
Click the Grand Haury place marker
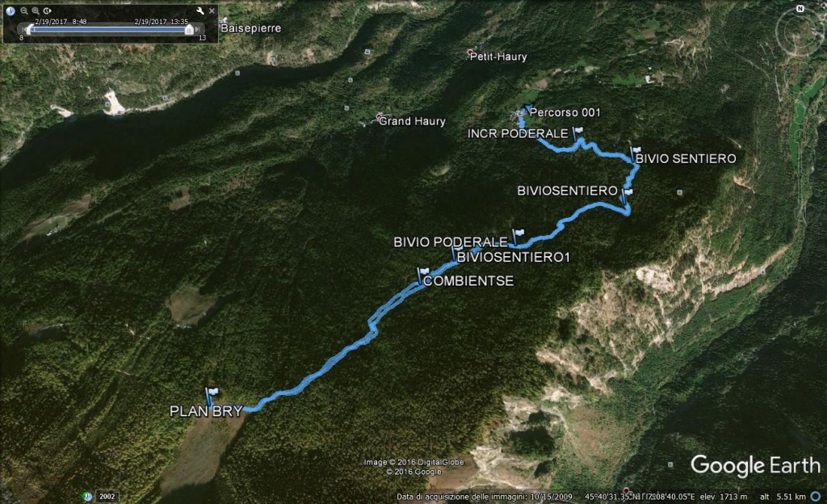[x=379, y=116]
